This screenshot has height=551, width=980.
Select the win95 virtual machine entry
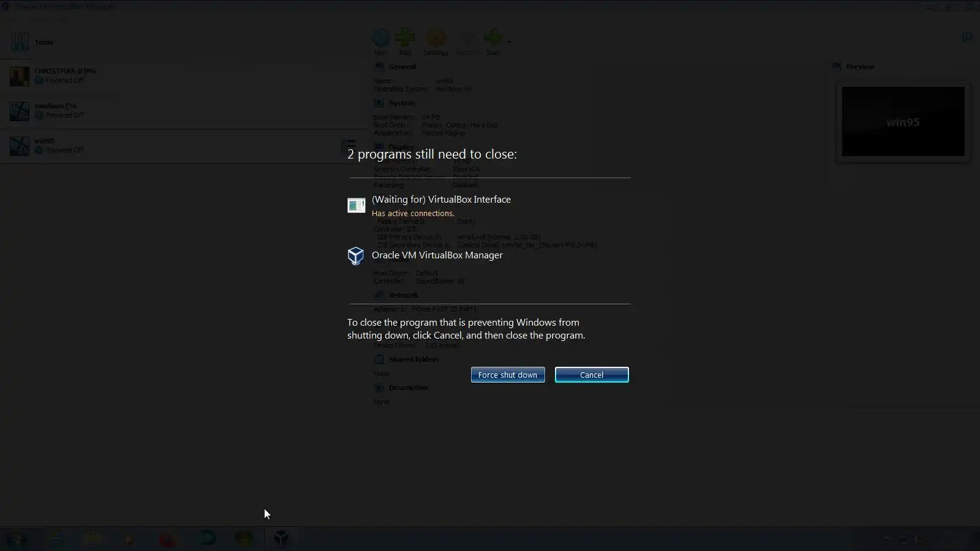[184, 146]
